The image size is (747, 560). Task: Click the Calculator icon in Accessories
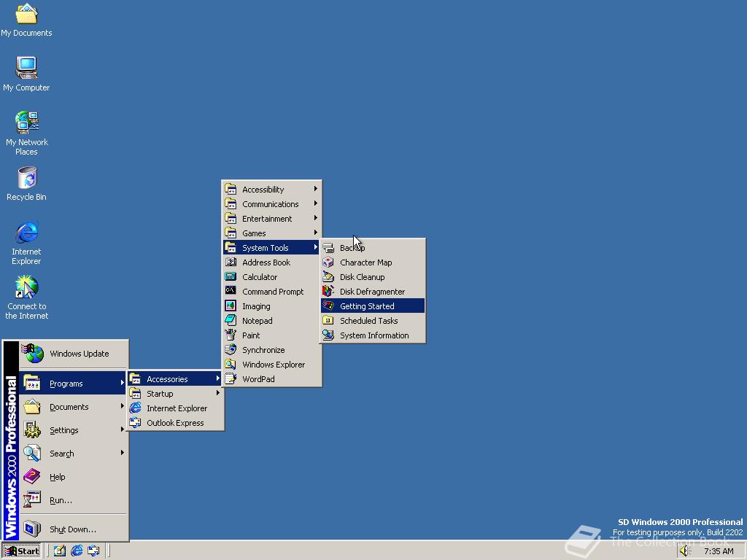tap(231, 276)
